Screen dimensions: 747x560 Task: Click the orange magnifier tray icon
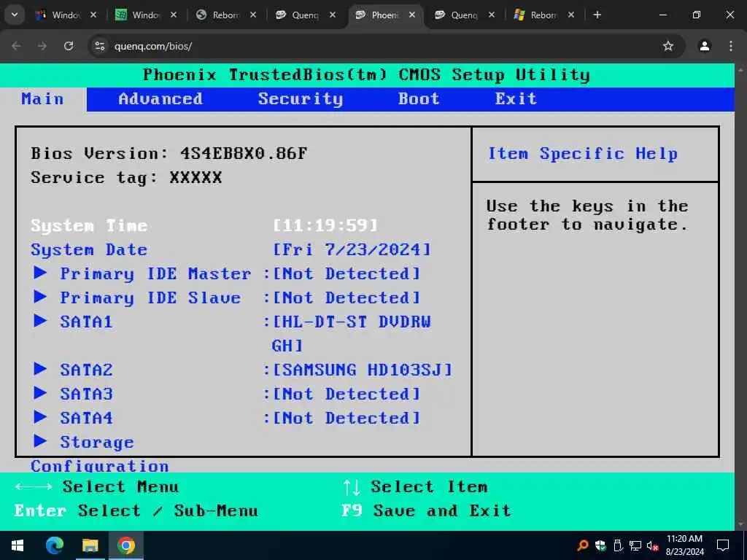[583, 545]
